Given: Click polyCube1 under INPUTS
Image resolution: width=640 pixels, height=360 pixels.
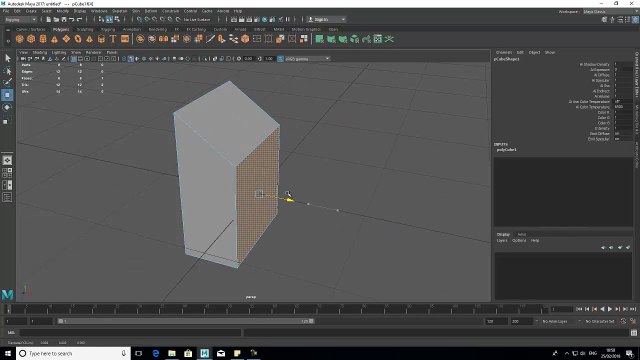Looking at the screenshot, I should tap(507, 150).
